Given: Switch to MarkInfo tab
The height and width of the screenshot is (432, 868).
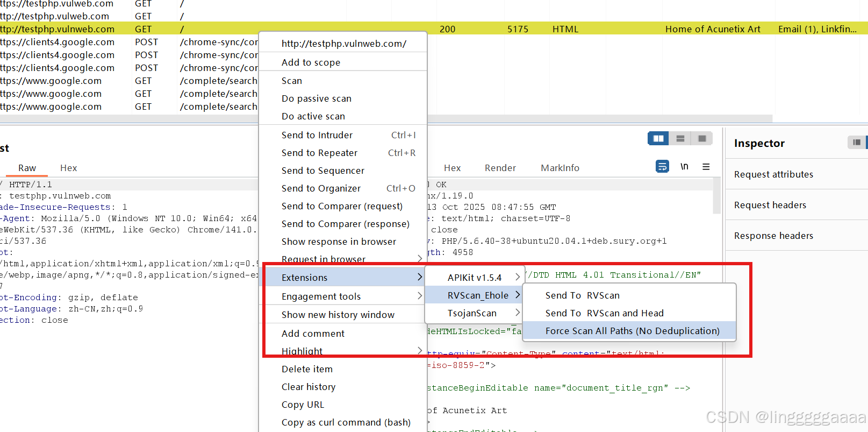Looking at the screenshot, I should point(560,168).
